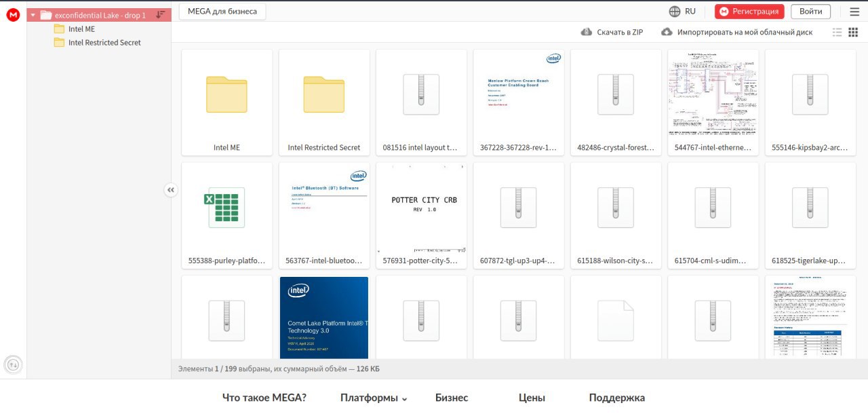The width and height of the screenshot is (868, 418).
Task: Select Intel Restricted Secret in the sidebar tree
Action: pyautogui.click(x=99, y=43)
